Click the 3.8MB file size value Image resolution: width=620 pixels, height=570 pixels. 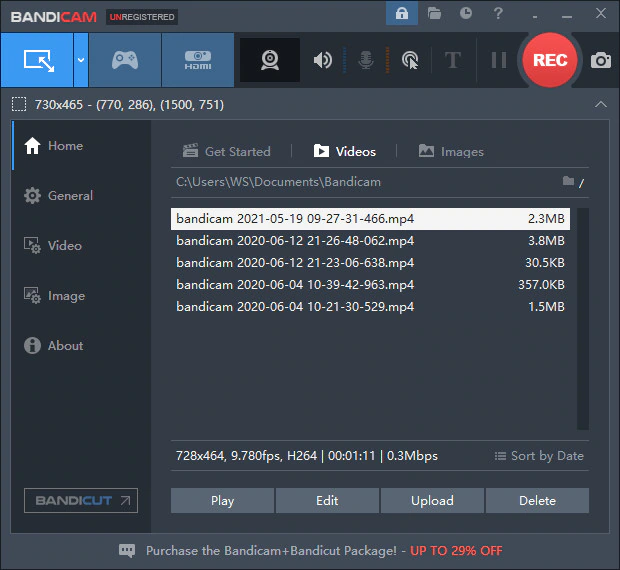(x=546, y=241)
